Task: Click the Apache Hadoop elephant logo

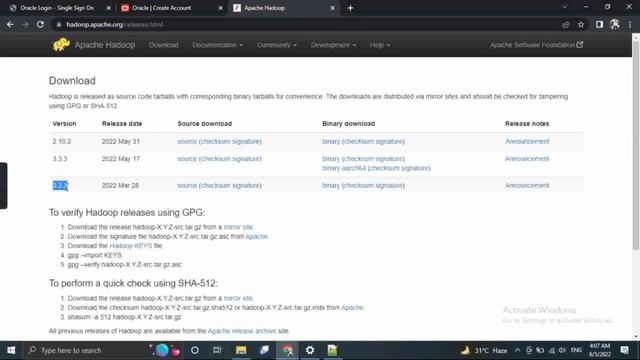Action: pos(61,44)
